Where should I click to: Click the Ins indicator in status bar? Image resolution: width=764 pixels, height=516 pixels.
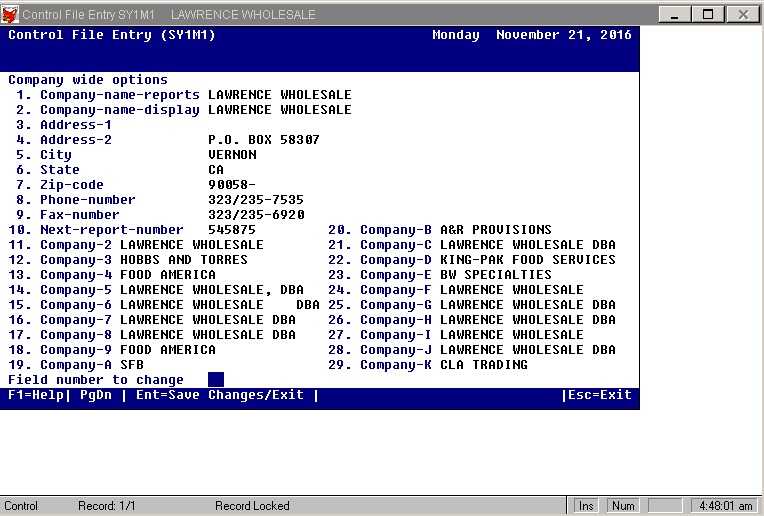pos(586,506)
